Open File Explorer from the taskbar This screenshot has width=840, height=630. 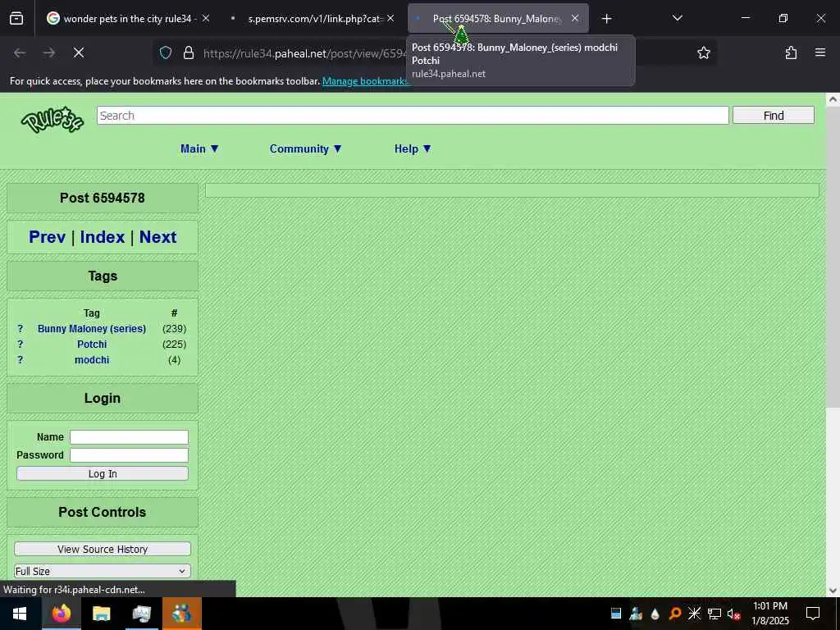click(x=101, y=614)
